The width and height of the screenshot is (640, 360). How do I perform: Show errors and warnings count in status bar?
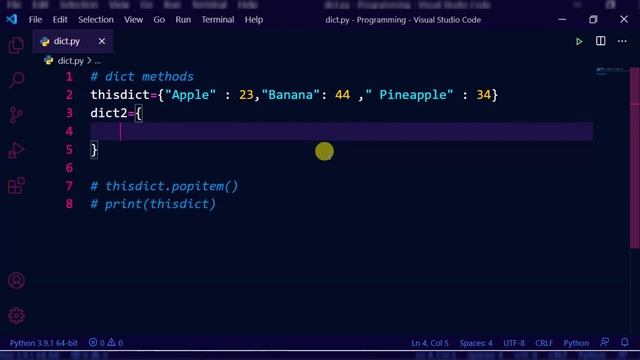point(106,342)
